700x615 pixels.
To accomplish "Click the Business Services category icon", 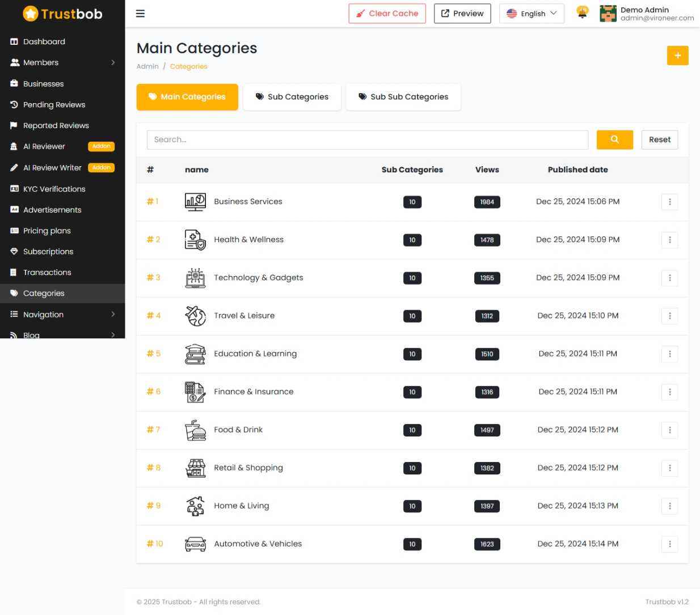I will (x=195, y=202).
